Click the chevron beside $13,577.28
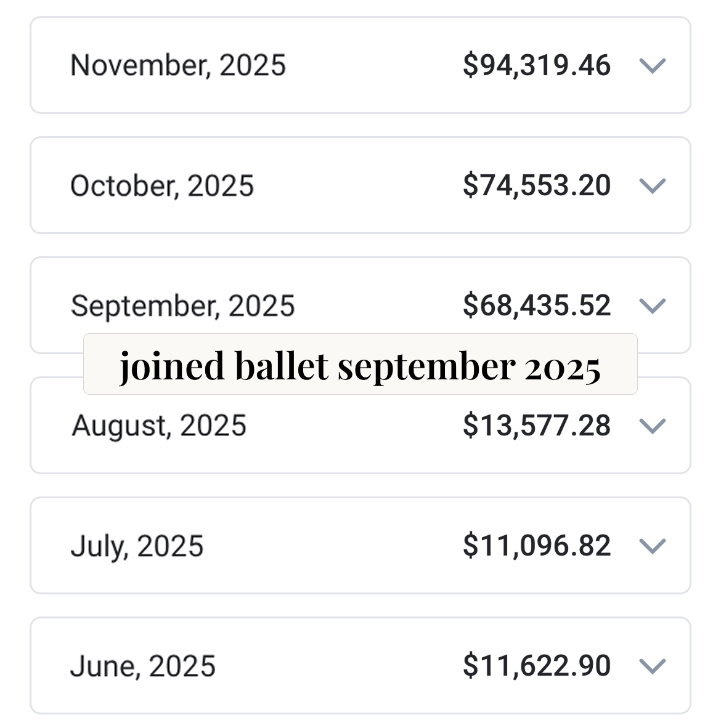This screenshot has height=728, width=721. click(653, 426)
